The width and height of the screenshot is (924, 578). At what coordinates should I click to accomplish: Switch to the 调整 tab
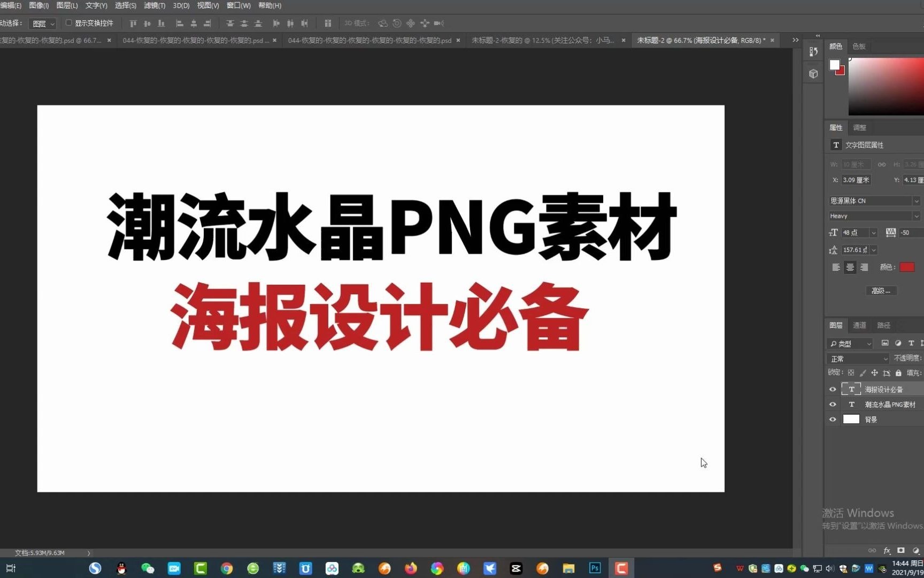click(860, 127)
